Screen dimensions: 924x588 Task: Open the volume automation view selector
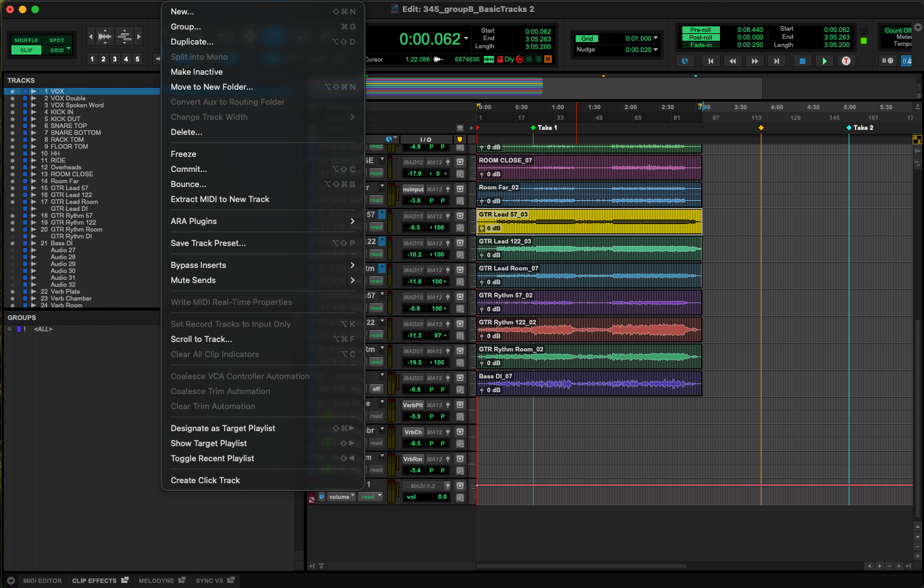pos(342,497)
